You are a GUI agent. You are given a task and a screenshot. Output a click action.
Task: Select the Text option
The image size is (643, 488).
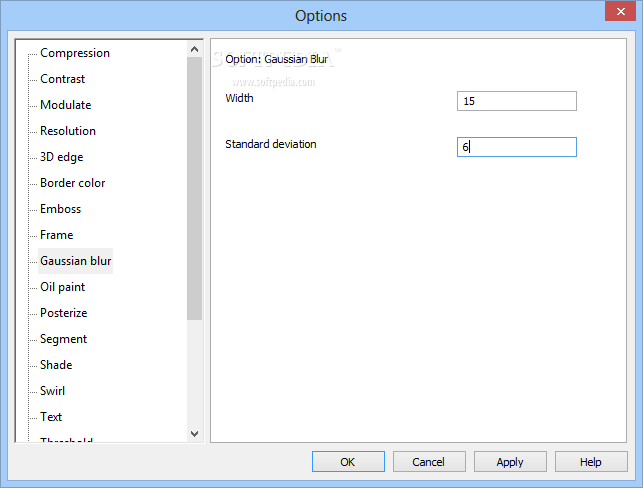coord(51,417)
